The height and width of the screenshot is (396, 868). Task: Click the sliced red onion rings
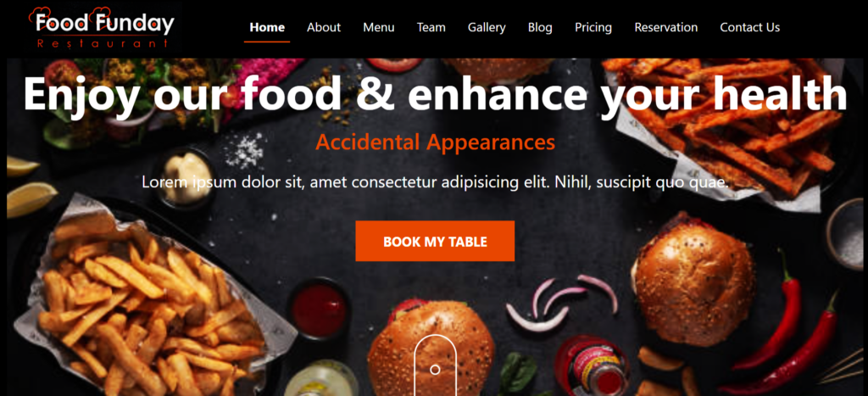pyautogui.click(x=561, y=303)
